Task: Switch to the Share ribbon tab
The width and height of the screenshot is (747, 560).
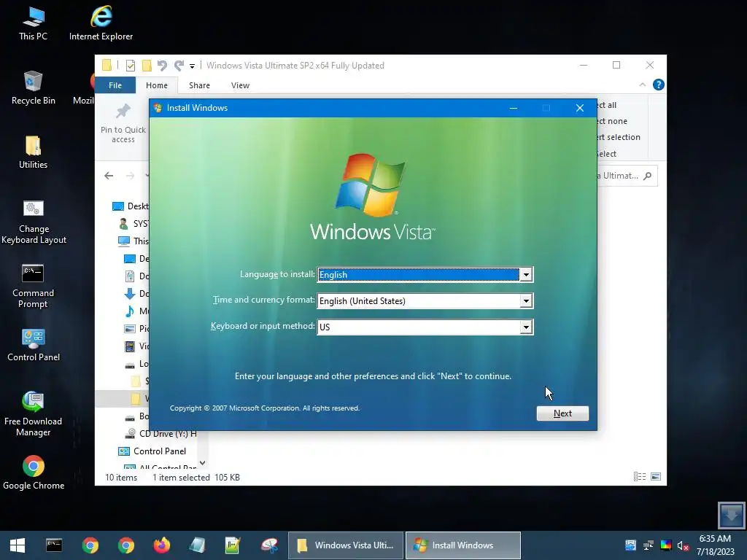Action: [199, 85]
